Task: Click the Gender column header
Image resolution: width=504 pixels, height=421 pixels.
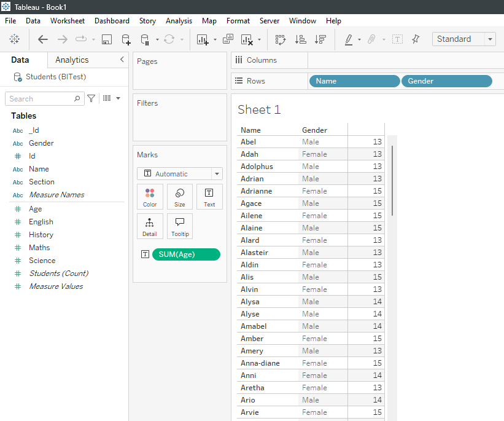Action: tap(315, 130)
